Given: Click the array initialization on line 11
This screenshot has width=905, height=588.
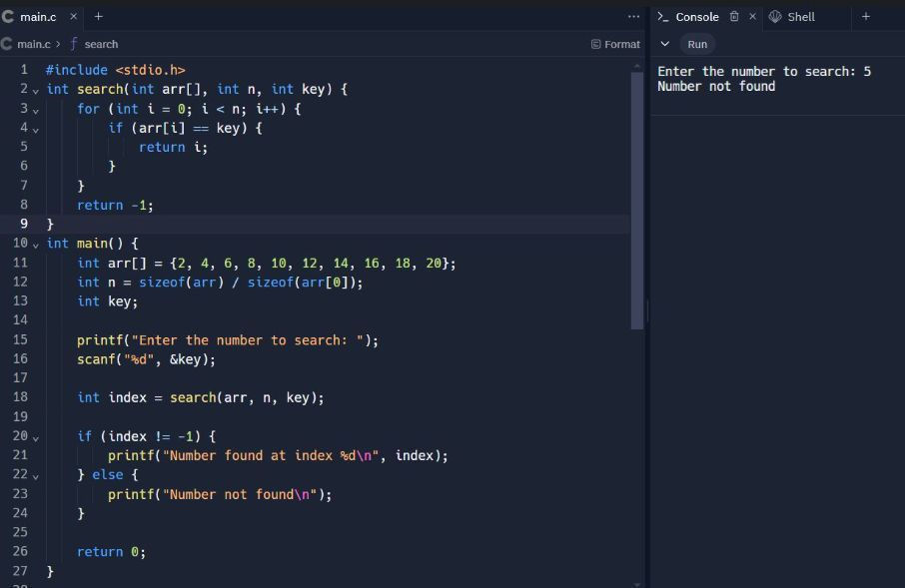Looking at the screenshot, I should click(266, 264).
